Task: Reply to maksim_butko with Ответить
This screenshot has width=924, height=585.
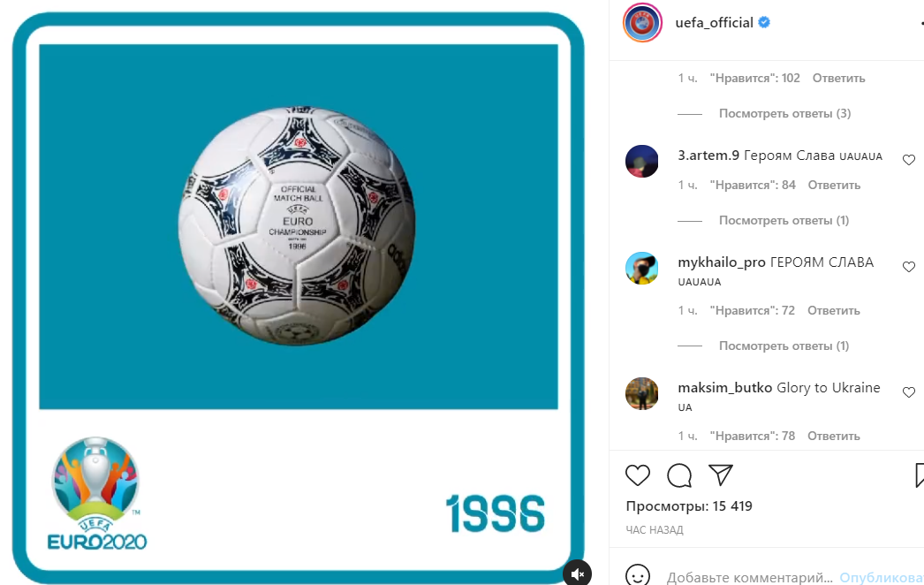Action: point(833,436)
